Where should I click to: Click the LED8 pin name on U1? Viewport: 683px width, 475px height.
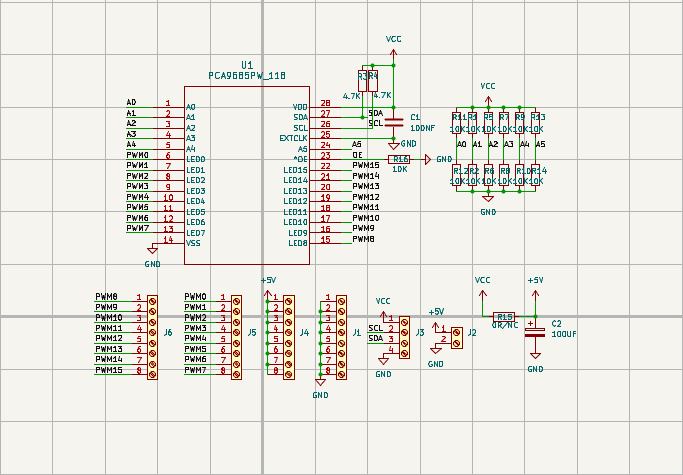298,243
